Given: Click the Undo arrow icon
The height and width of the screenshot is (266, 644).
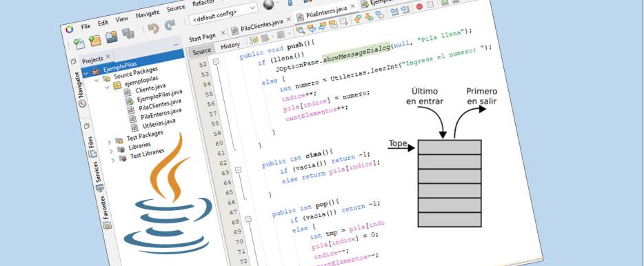Looking at the screenshot, I should point(153,29).
